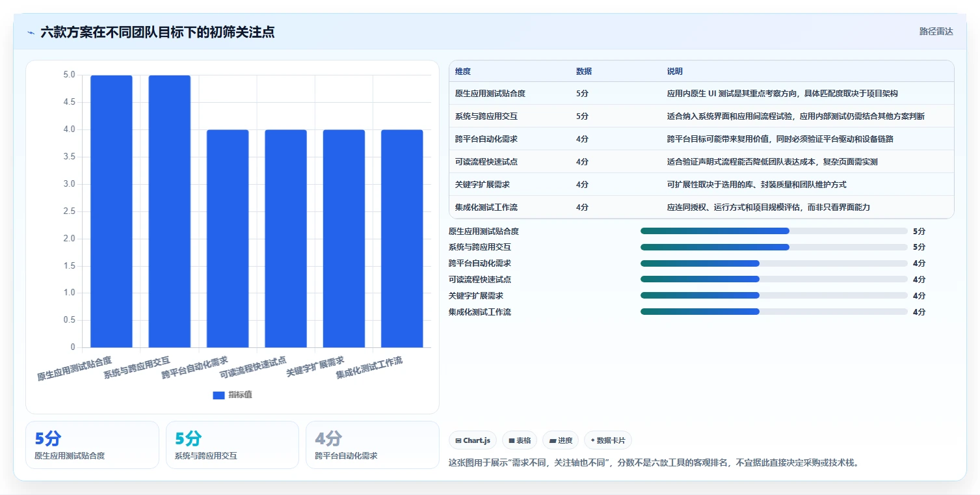The width and height of the screenshot is (980, 495).
Task: Click the description starting 适合纳入系统界面
Action: click(x=796, y=116)
